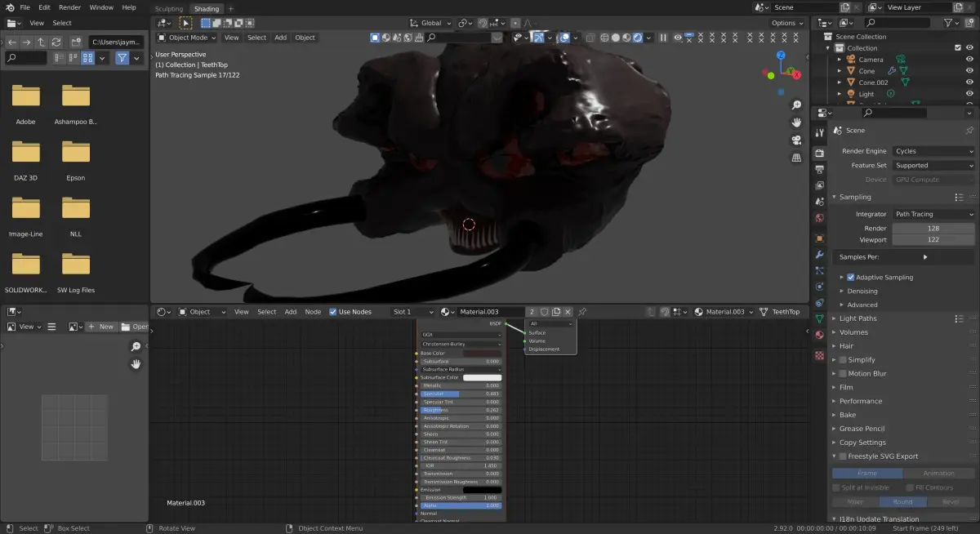Open the World properties red globe icon

click(x=819, y=218)
